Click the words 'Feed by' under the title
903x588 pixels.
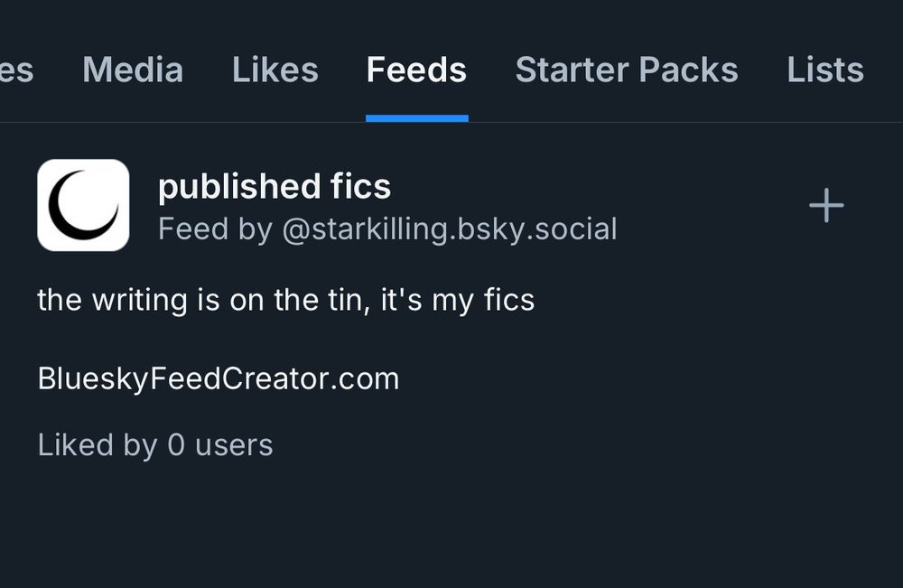pos(215,229)
